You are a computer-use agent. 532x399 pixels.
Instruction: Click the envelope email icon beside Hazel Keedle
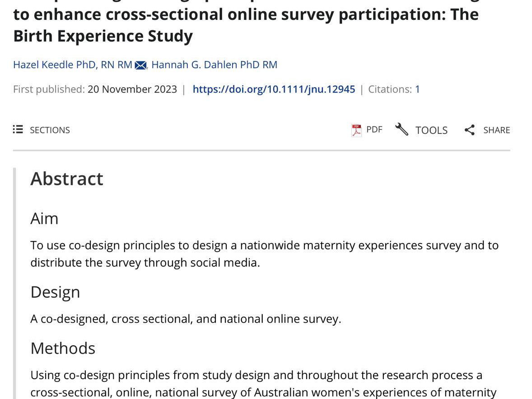click(140, 65)
